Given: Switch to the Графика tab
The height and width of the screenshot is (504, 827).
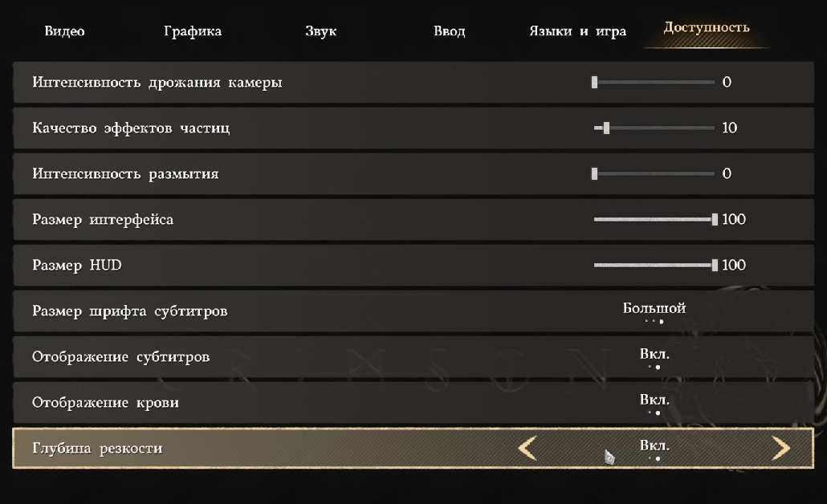Looking at the screenshot, I should tap(193, 31).
